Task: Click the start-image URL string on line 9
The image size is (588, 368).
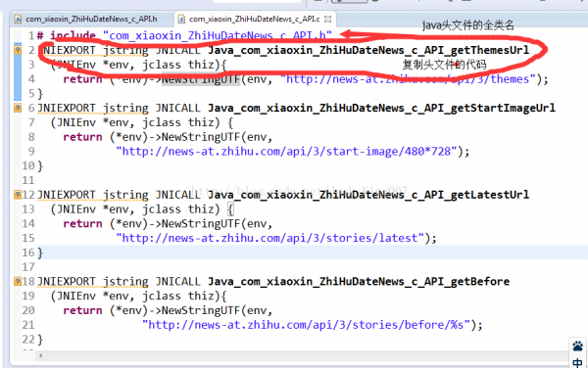Action: pos(287,152)
